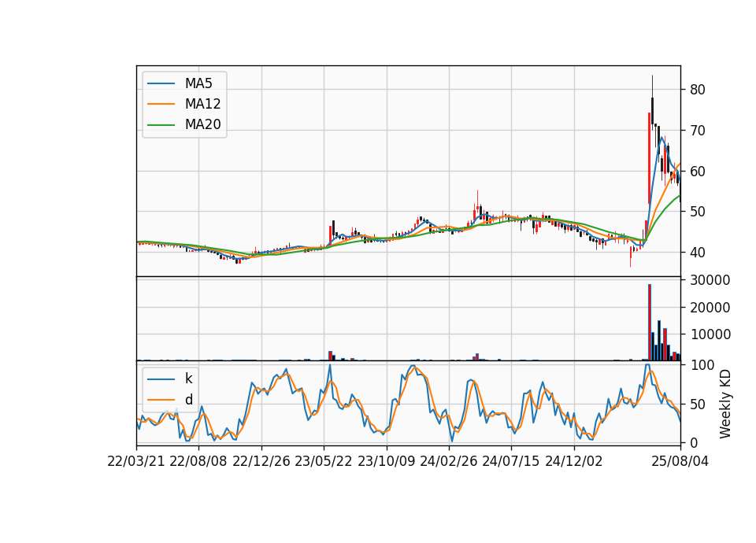This screenshot has height=543, width=756.
Task: Click the volume axis value 10000
Action: tap(710, 334)
